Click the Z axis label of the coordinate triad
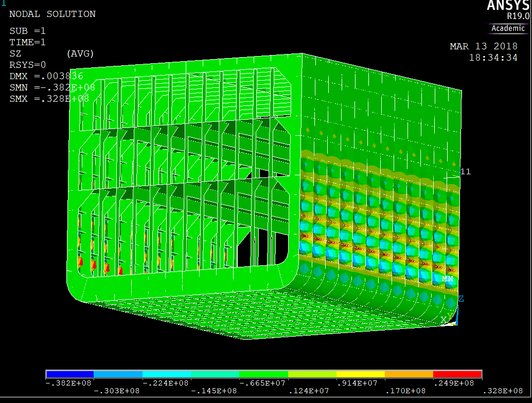The width and height of the screenshot is (532, 403). [462, 299]
